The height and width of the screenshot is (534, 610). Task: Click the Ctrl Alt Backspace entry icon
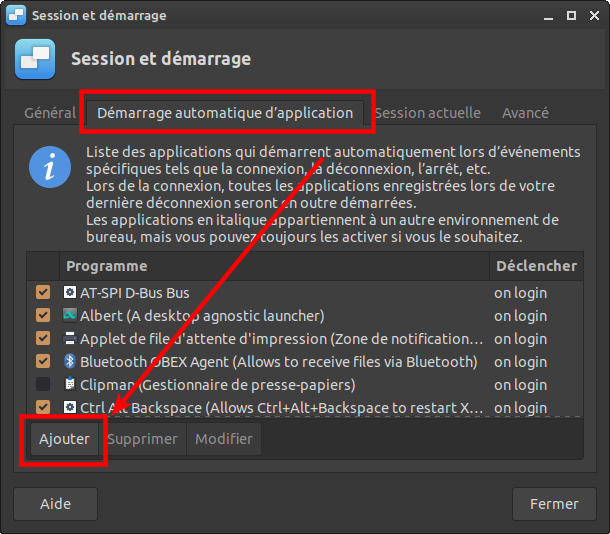[70, 407]
